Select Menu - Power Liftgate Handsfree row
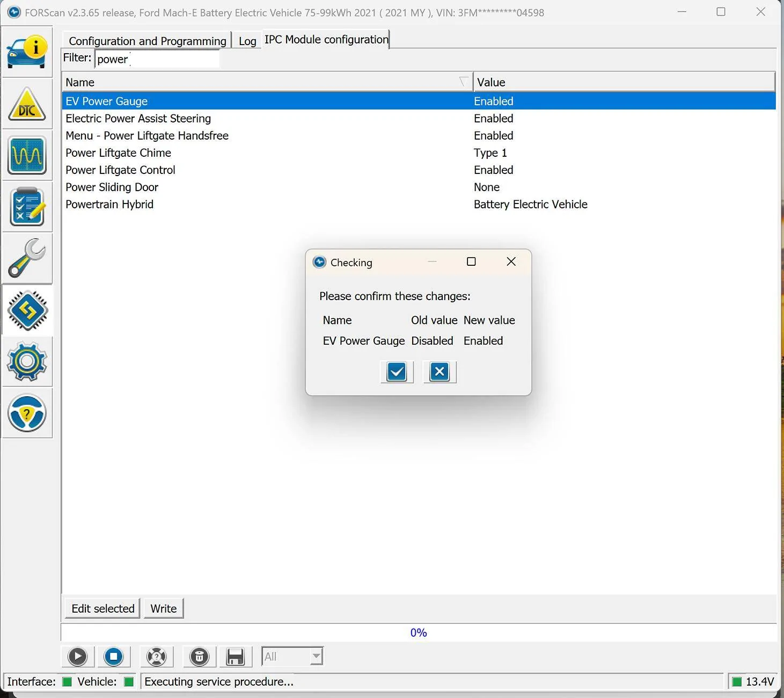784x698 pixels. (x=419, y=135)
